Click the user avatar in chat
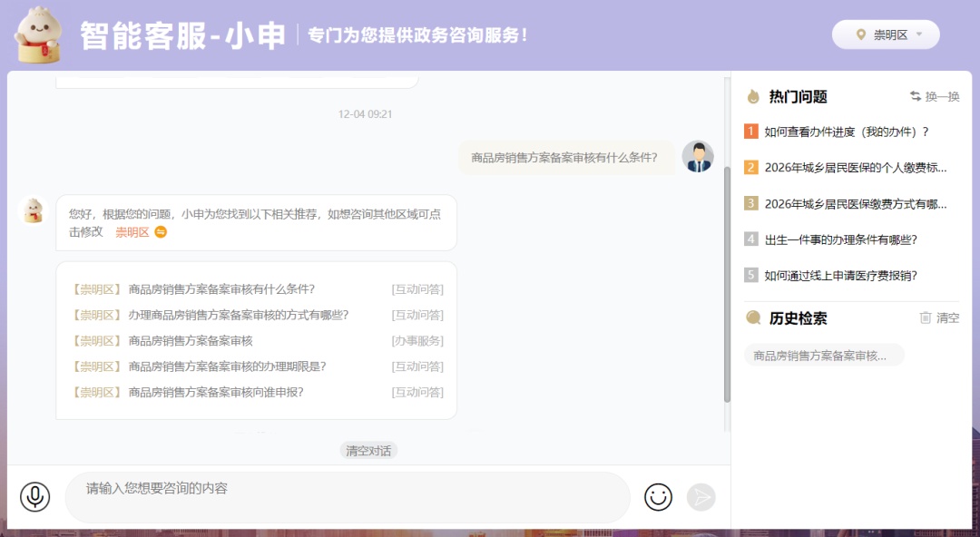Viewport: 980px width, 537px height. pyautogui.click(x=697, y=157)
